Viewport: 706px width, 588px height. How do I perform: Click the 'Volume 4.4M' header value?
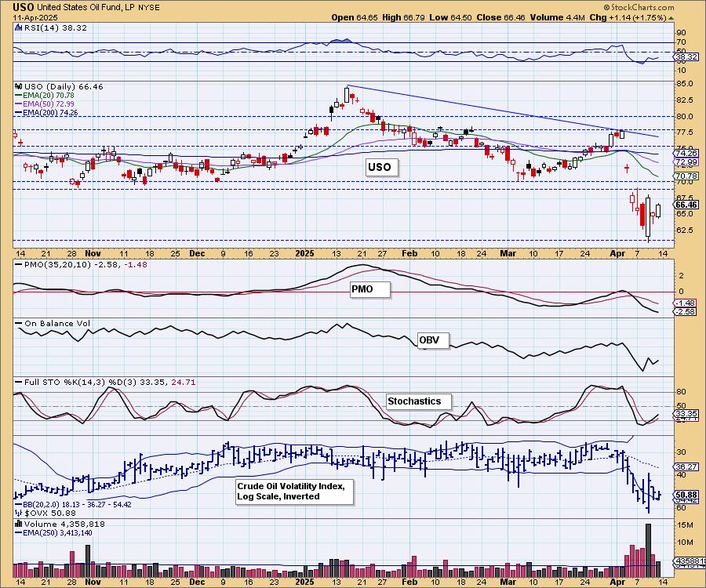point(558,17)
